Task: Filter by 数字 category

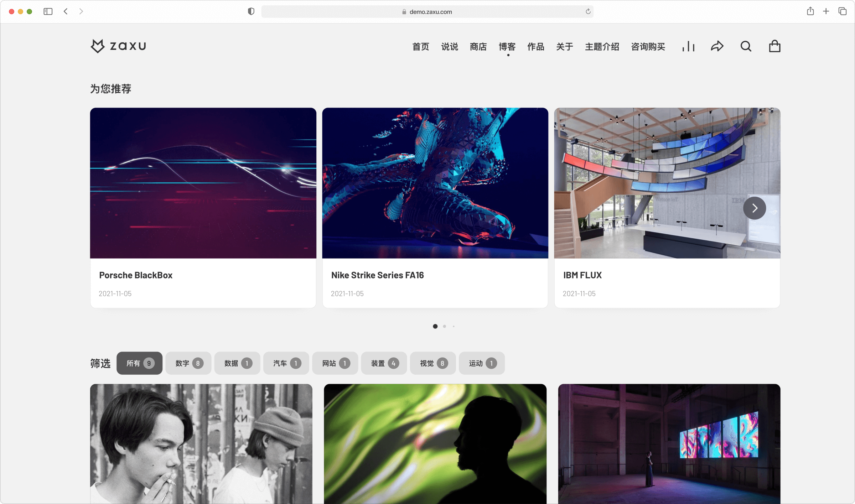Action: pos(188,363)
